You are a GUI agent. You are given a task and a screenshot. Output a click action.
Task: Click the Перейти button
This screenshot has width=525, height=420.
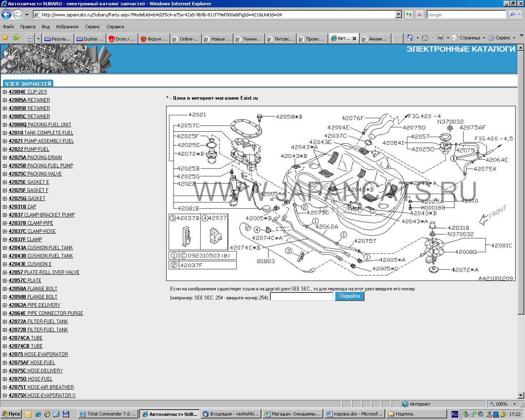[349, 296]
